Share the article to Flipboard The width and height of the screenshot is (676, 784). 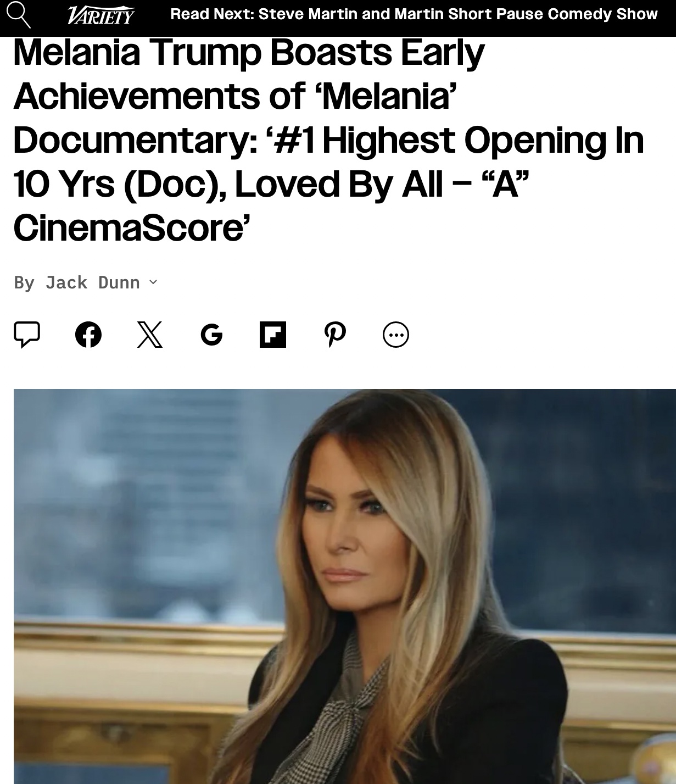[273, 335]
